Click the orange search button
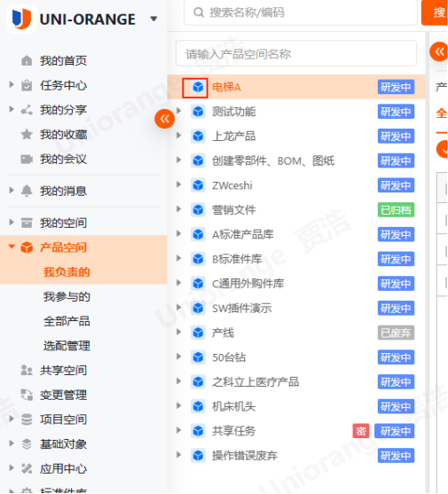 [435, 12]
